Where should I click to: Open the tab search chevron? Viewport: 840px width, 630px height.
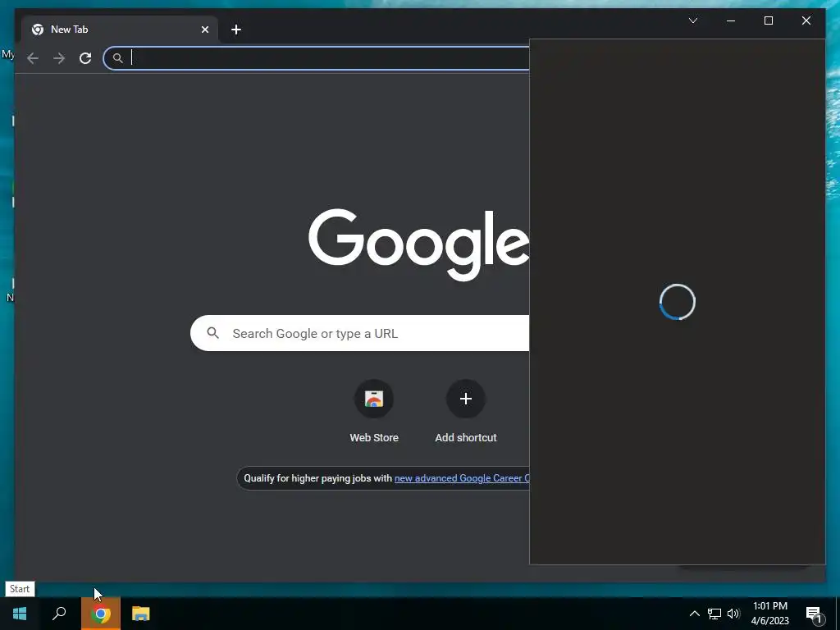pos(692,21)
